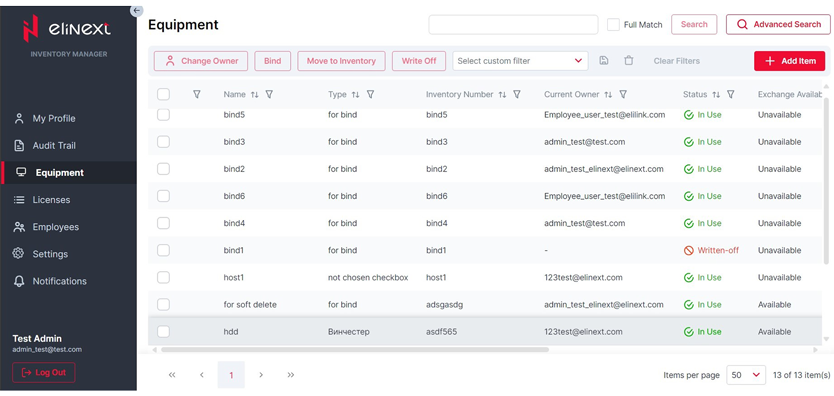Go to the first page
Image resolution: width=834 pixels, height=396 pixels.
(x=172, y=375)
